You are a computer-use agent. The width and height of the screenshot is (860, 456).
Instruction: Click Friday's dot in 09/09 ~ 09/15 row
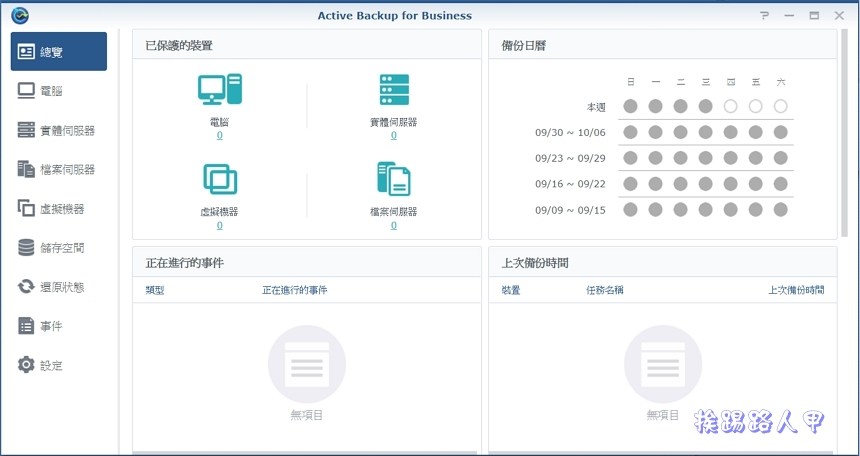[x=755, y=209]
